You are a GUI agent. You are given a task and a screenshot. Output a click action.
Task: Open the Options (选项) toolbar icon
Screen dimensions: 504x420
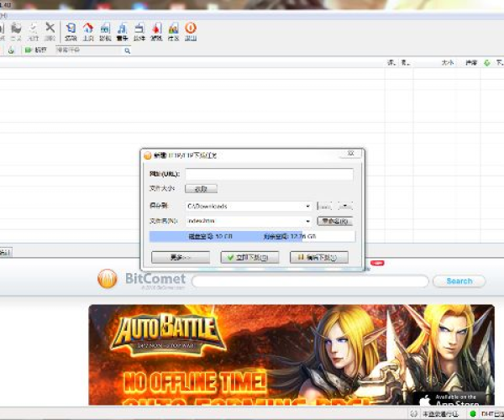[x=71, y=30]
